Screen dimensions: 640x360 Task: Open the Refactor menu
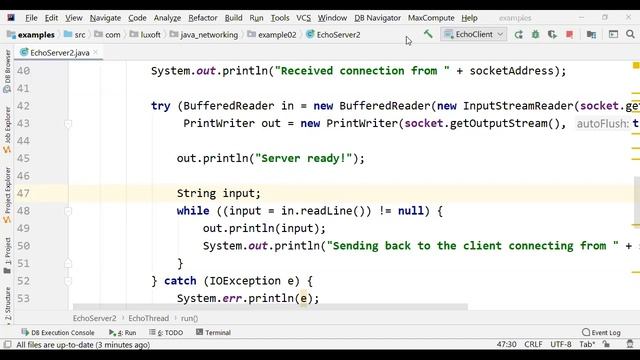[202, 18]
